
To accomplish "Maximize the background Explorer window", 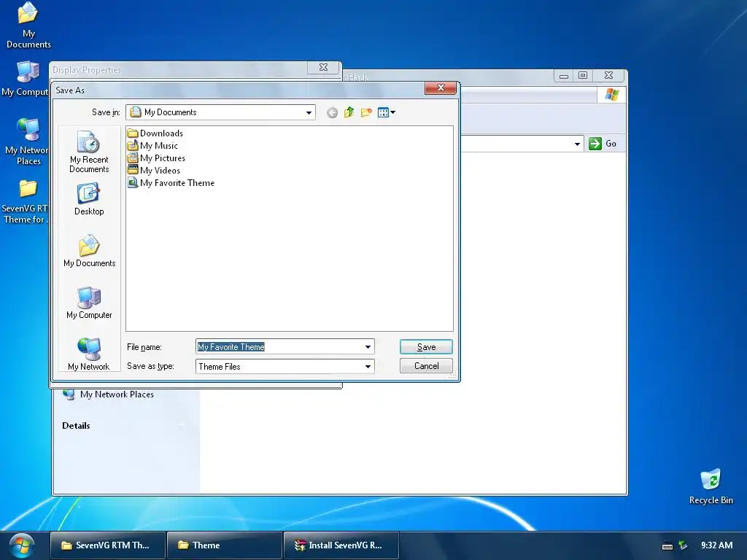I will pos(583,76).
